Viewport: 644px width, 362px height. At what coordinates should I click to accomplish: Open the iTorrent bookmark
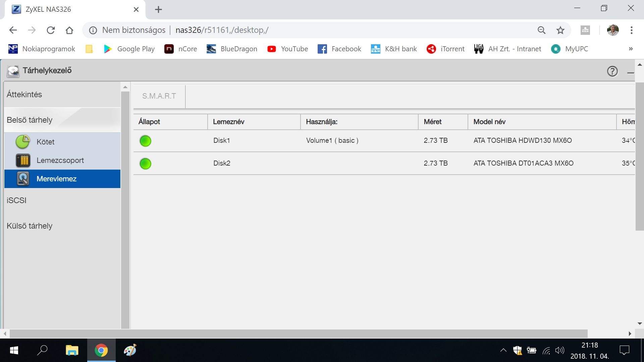445,49
